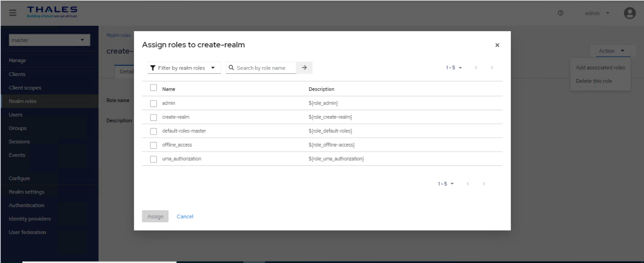Click the Cancel link

coord(185,216)
